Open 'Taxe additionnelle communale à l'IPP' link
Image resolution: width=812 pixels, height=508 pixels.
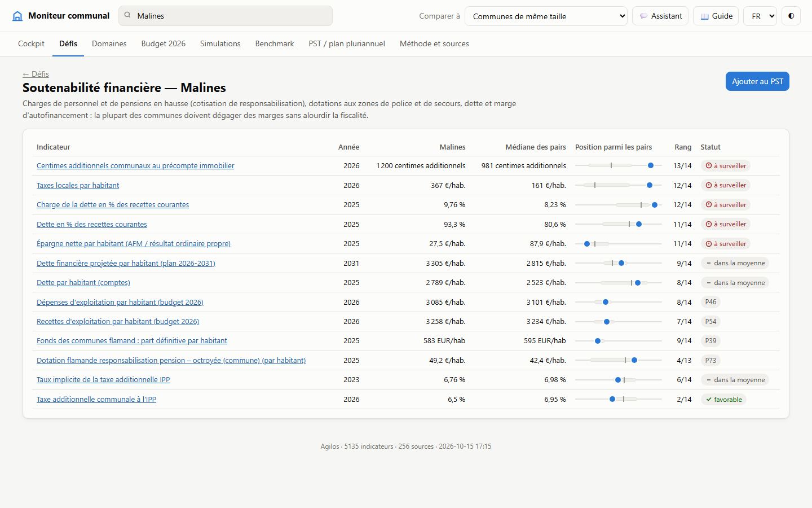[x=96, y=399]
